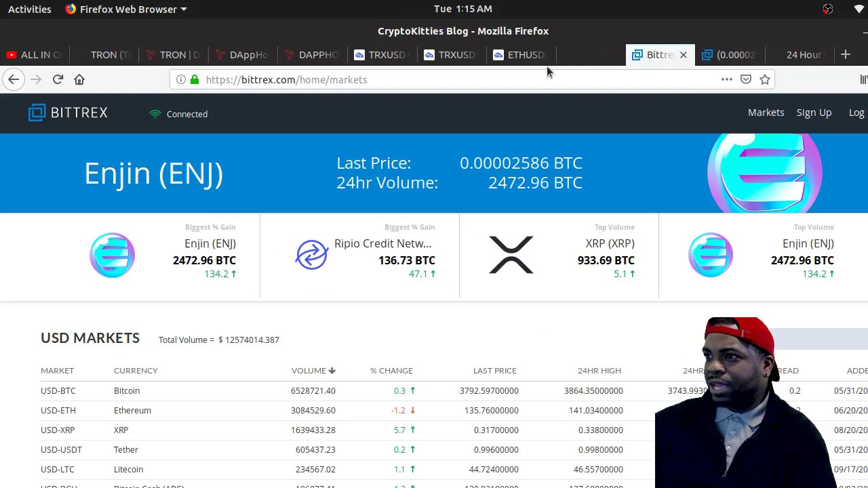Sort by the MARKET column header
Image resolution: width=868 pixels, height=488 pixels.
point(57,371)
